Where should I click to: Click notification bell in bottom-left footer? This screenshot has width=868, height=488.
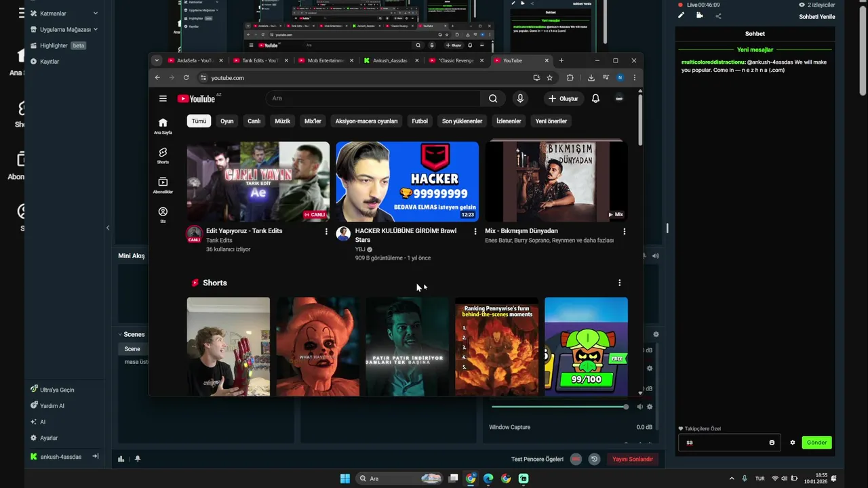pyautogui.click(x=138, y=459)
